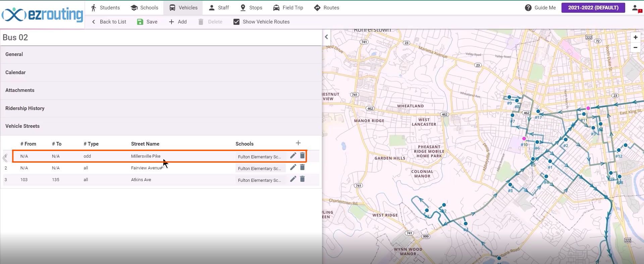Collapse the left panel with chevron arrow
The height and width of the screenshot is (264, 644).
click(326, 37)
